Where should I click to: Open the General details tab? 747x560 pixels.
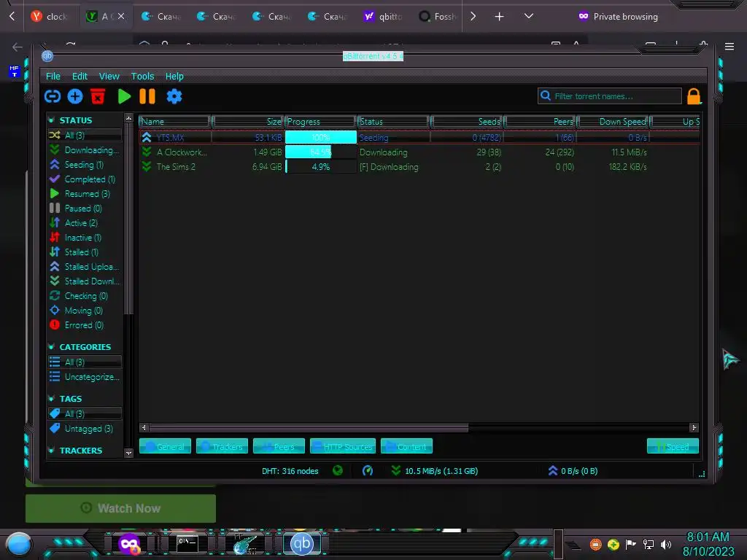pos(165,446)
